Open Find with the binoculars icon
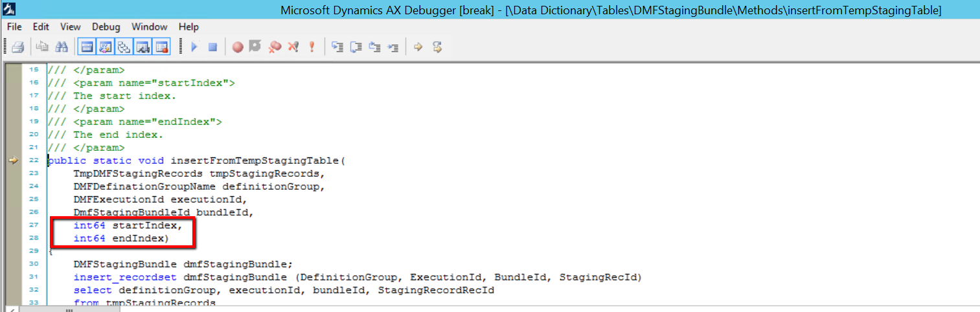980x312 pixels. (x=62, y=47)
